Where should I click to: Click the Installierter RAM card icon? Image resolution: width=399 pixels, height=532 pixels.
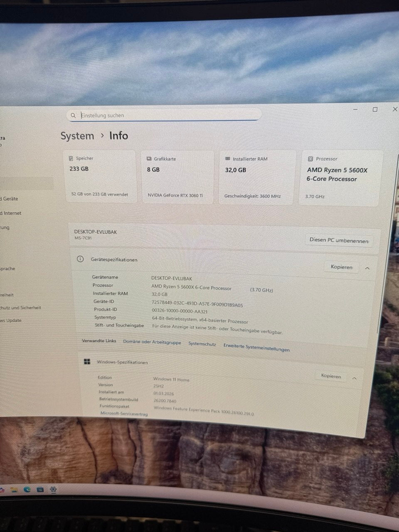[227, 159]
